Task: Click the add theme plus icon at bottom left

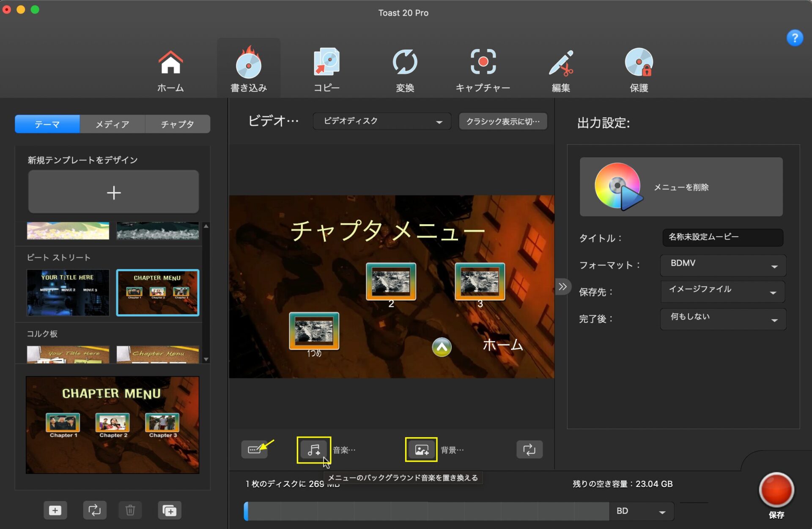Action: pos(55,510)
